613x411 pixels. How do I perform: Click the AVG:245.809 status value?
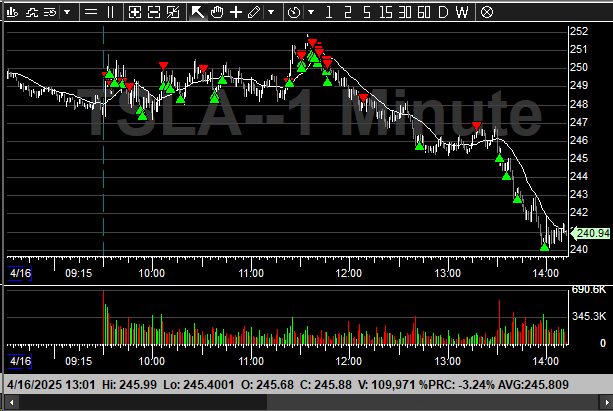click(x=533, y=385)
